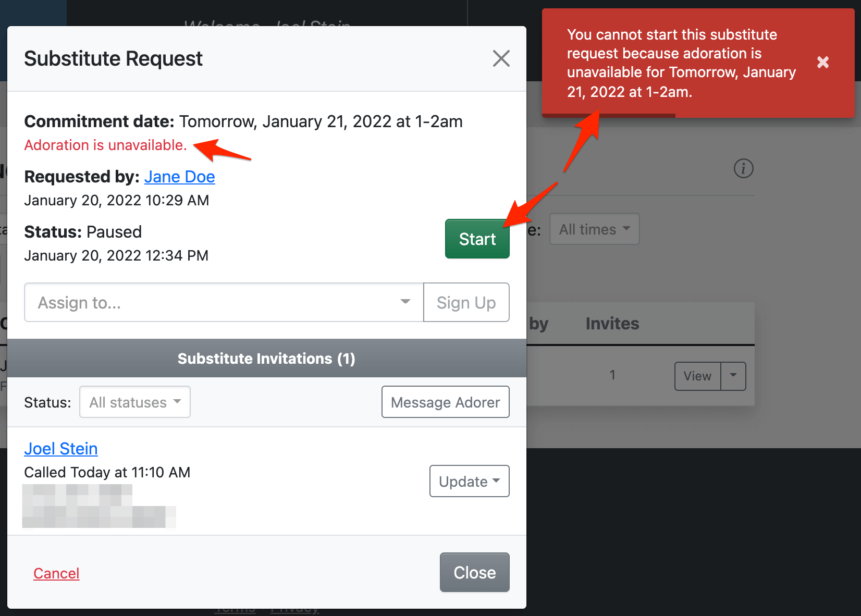Click the Message Adorer button

pyautogui.click(x=445, y=402)
